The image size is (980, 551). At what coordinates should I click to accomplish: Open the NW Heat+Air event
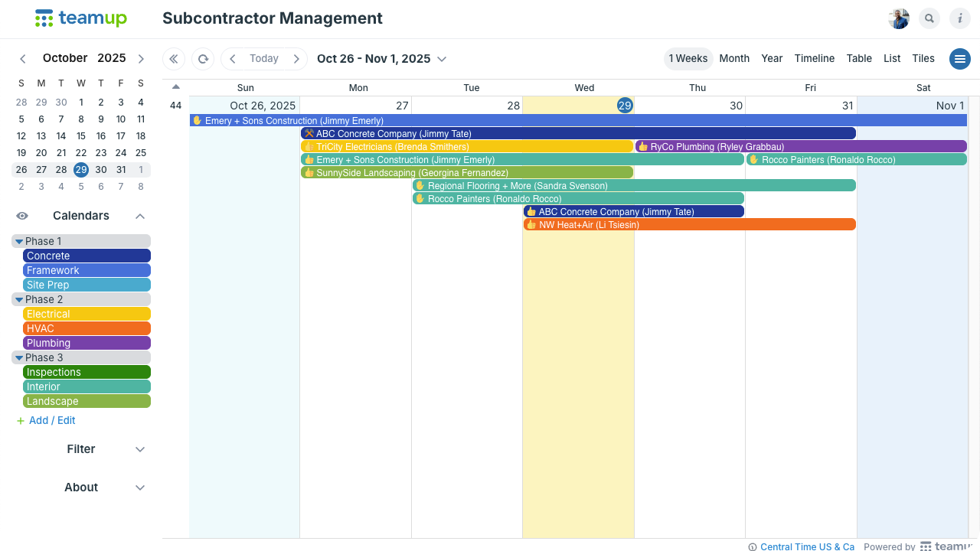click(x=689, y=225)
